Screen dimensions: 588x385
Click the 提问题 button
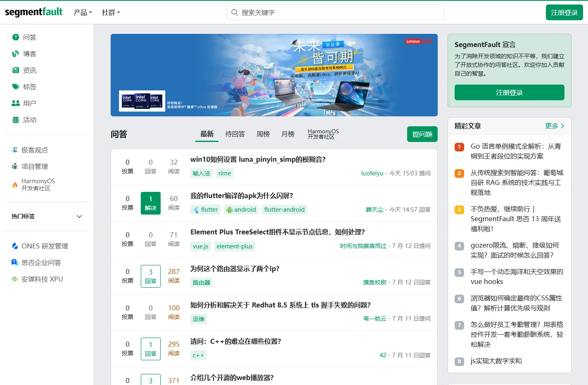pyautogui.click(x=422, y=134)
